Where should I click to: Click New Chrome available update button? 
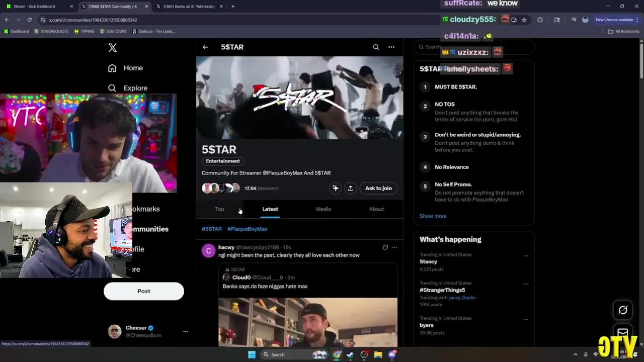click(x=617, y=20)
